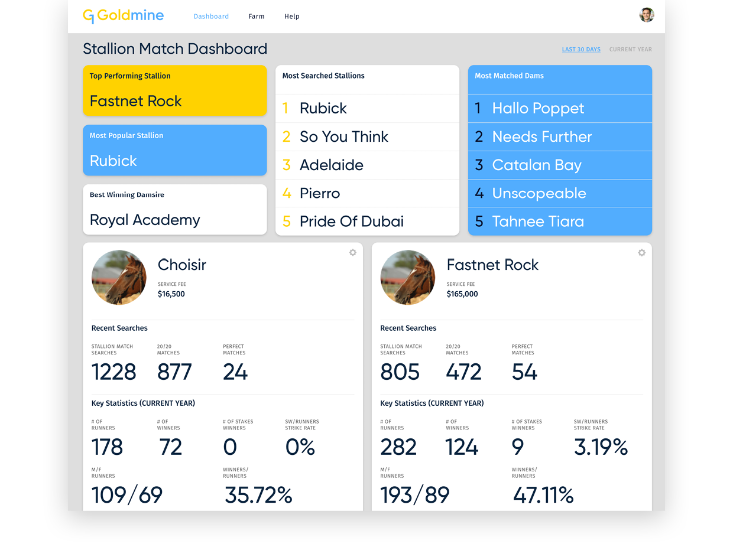Click Choisir horse photo thumbnail
733x560 pixels.
point(119,277)
